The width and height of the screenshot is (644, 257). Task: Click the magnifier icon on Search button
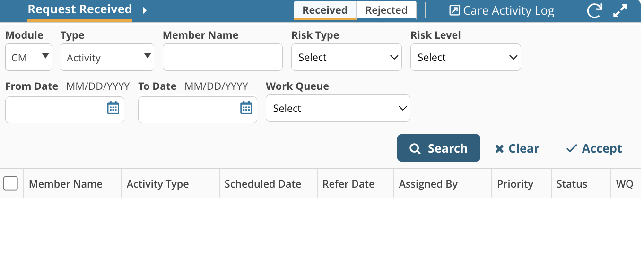tap(415, 149)
